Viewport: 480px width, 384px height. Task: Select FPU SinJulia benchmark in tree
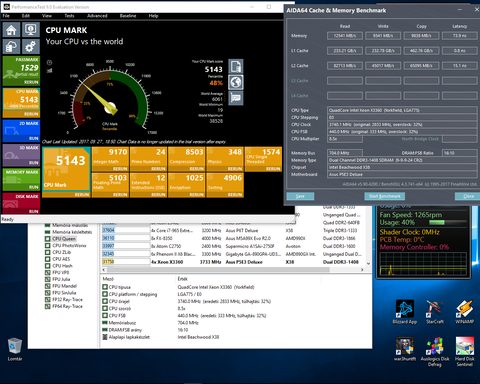point(61,293)
